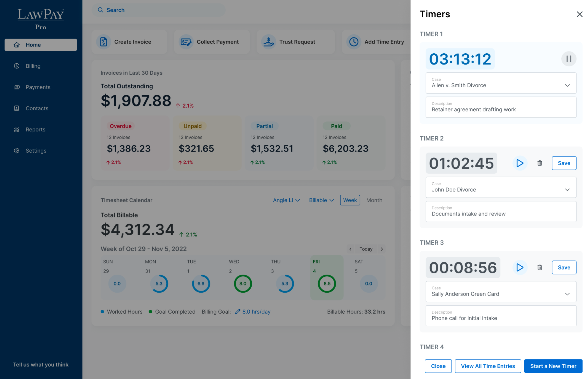Click Start a New Timer button

click(x=553, y=366)
